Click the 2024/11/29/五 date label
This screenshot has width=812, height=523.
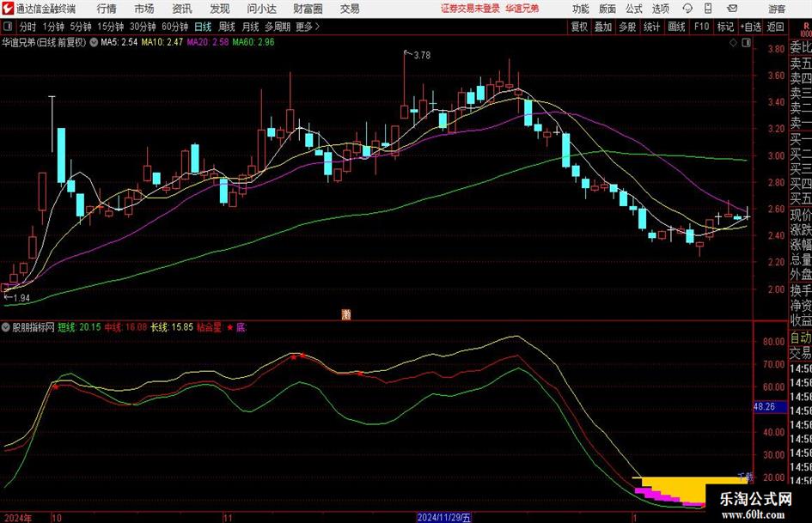coord(443,517)
